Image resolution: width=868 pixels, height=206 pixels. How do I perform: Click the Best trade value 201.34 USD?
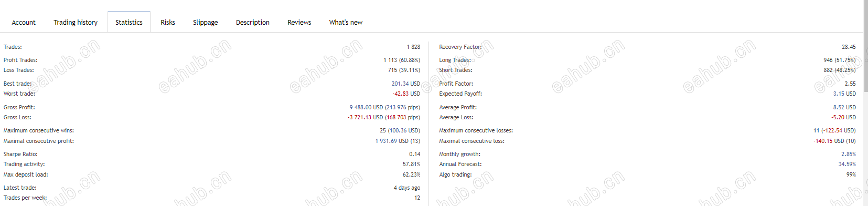(406, 84)
